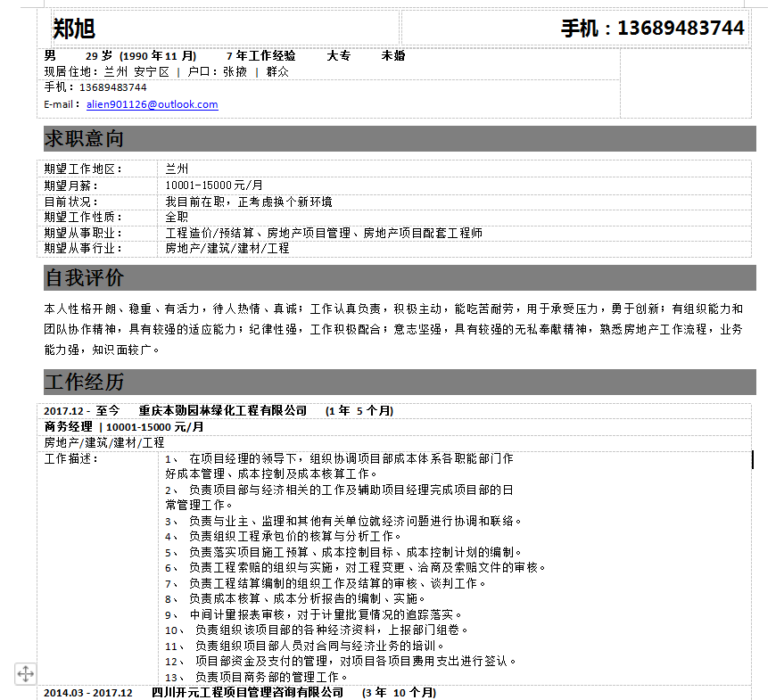
Task: Click the 目前状况 label
Action: [71, 202]
